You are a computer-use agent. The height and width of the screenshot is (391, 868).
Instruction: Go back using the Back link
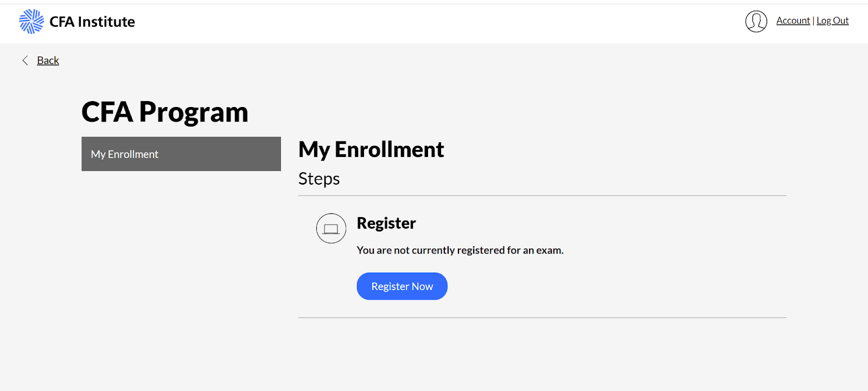pyautogui.click(x=48, y=60)
